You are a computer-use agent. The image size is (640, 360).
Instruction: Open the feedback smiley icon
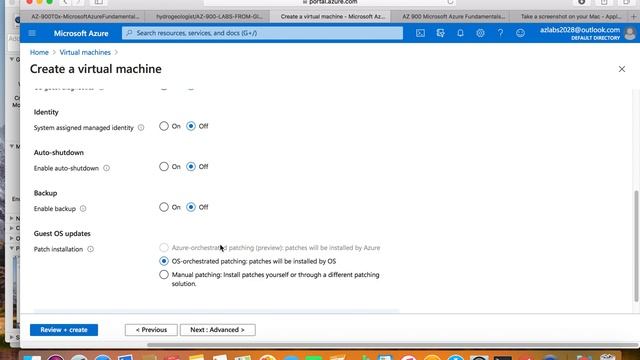click(520, 33)
